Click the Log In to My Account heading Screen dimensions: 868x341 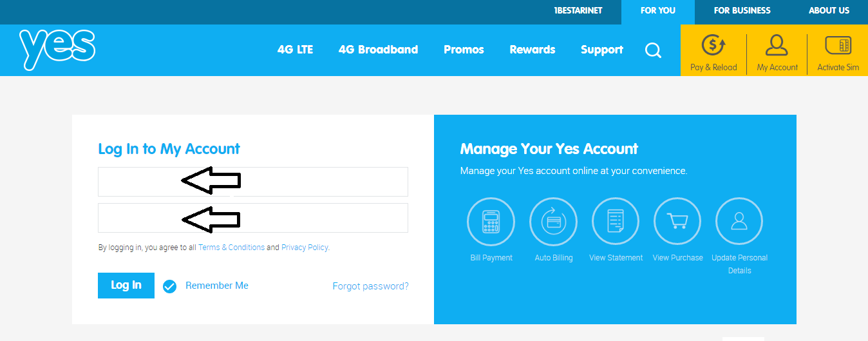coord(169,149)
